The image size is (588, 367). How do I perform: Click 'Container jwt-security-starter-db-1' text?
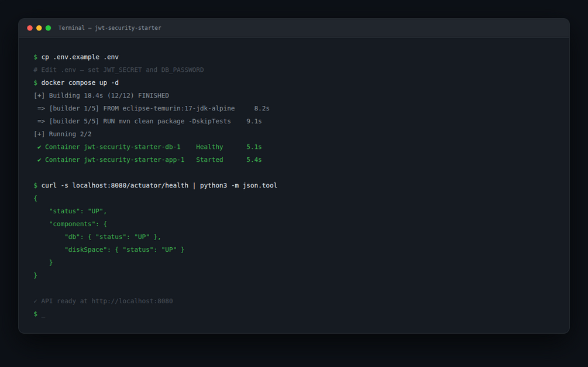113,147
